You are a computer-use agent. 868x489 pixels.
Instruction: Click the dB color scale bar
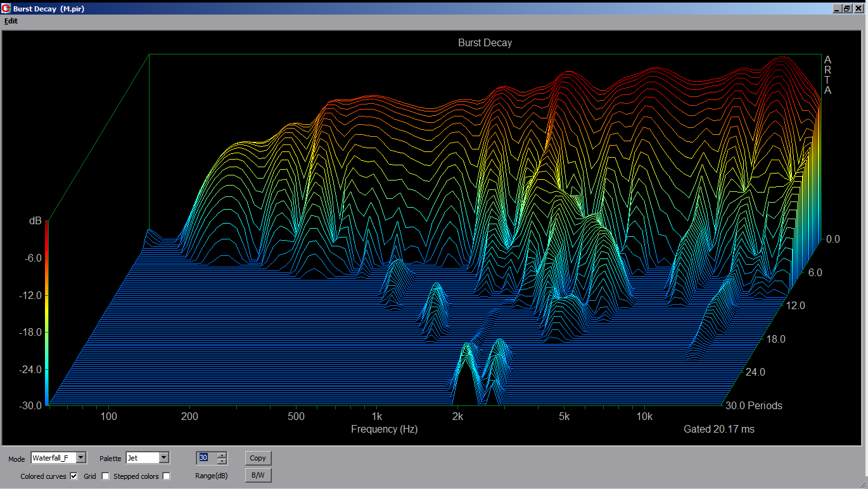[x=47, y=314]
